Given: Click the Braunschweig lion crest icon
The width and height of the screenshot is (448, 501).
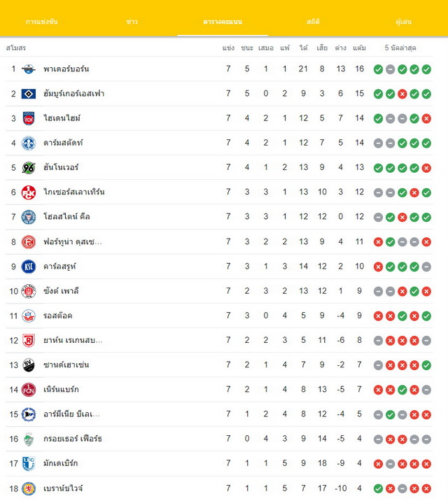Looking at the screenshot, I should pyautogui.click(x=29, y=488).
